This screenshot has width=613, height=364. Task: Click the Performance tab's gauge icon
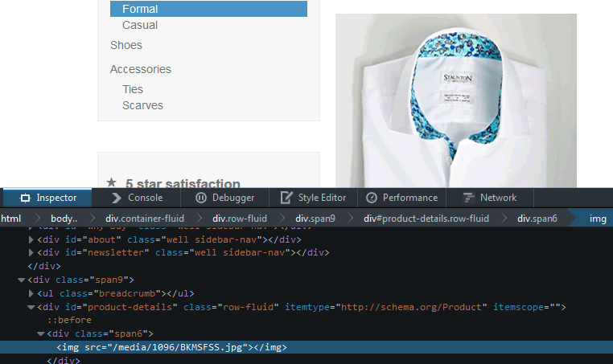372,198
